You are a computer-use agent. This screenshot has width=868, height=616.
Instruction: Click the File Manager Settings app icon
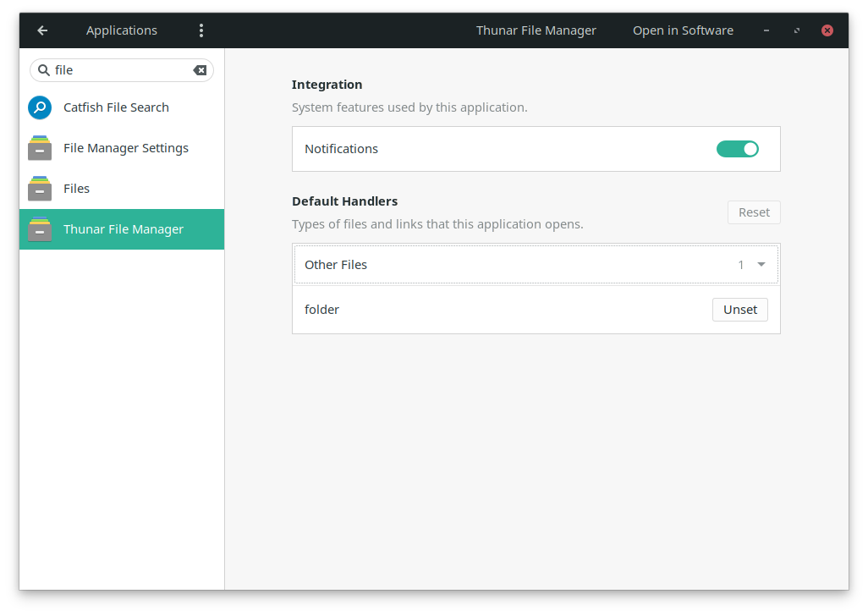pyautogui.click(x=40, y=148)
